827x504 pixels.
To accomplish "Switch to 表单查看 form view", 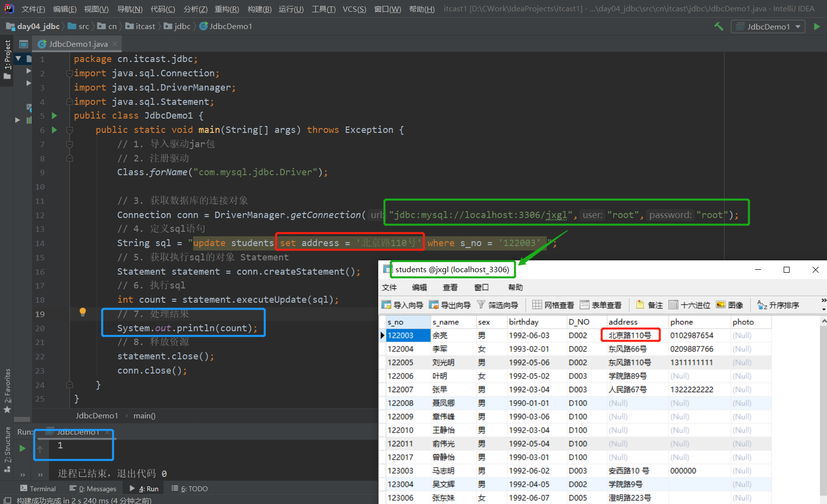I will pos(600,305).
